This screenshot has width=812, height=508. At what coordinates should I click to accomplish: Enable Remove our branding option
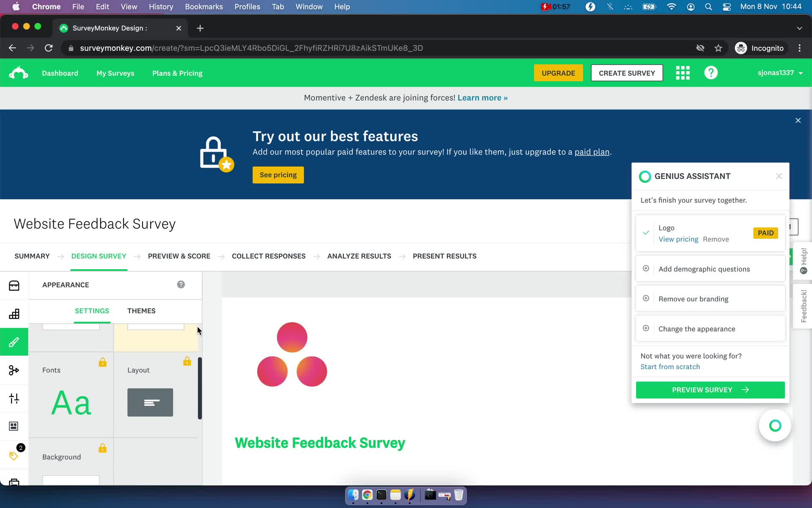(645, 298)
